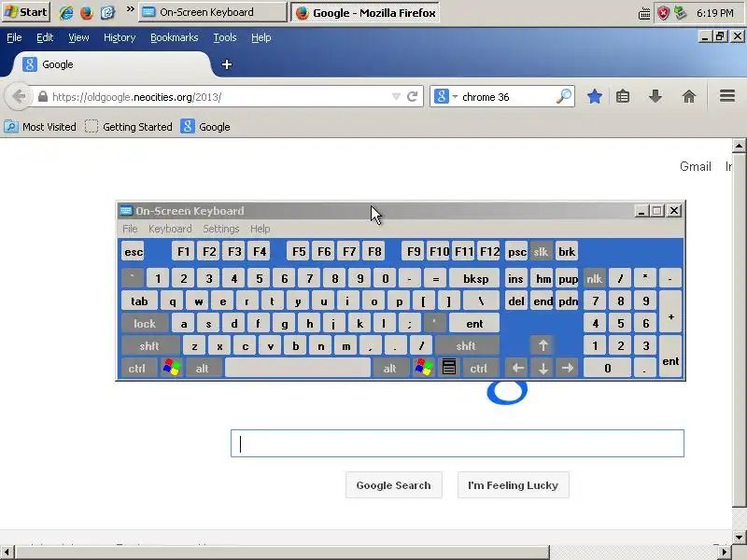
Task: Open the Firefox Bookmarks menu
Action: tap(175, 37)
